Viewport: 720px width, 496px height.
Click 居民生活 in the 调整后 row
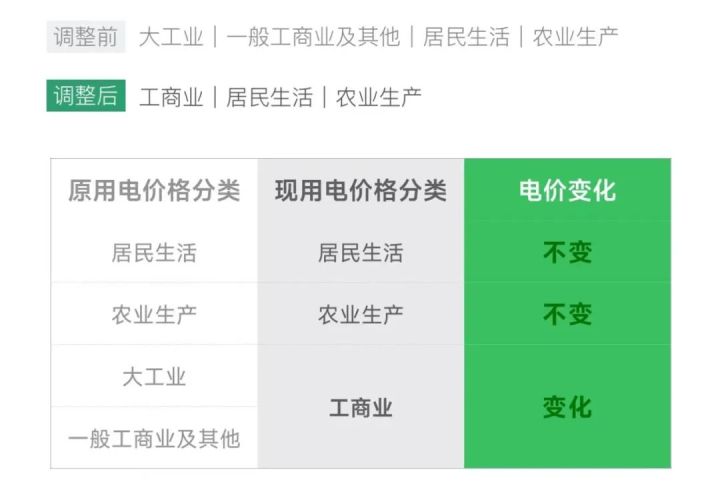tap(269, 97)
